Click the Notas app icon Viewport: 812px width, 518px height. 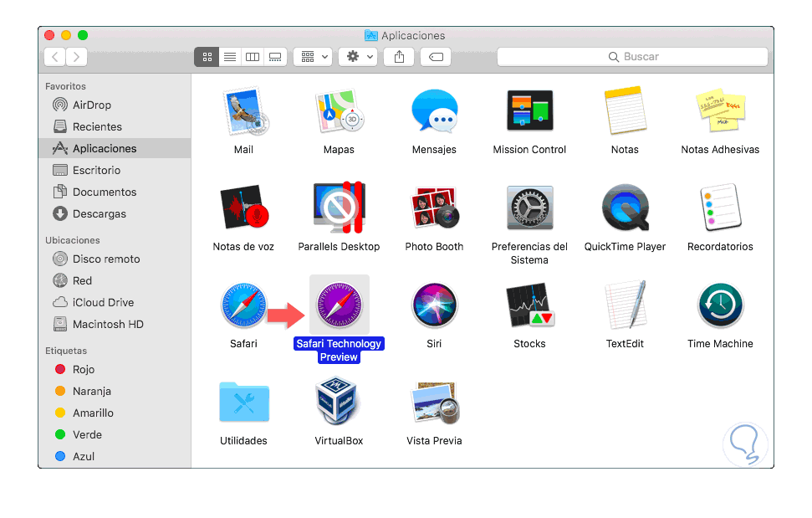(x=625, y=110)
